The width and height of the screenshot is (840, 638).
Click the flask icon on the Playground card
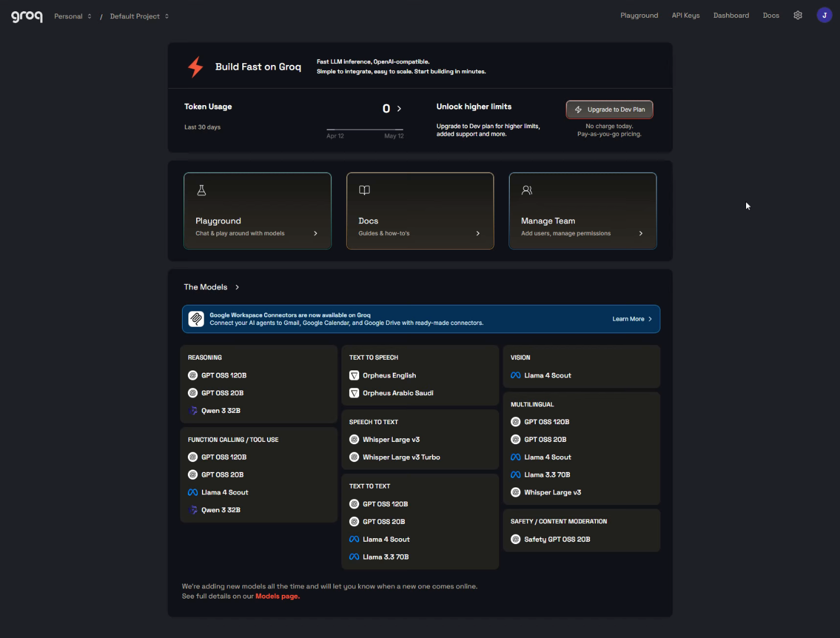[x=201, y=190]
